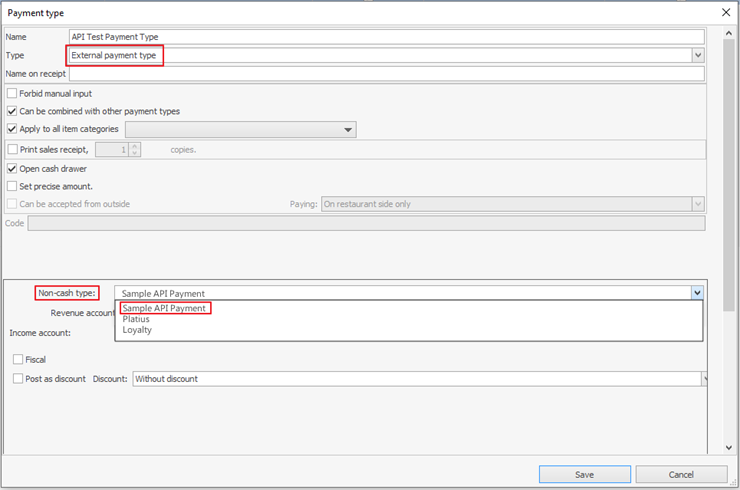
Task: Collapse the Non-cash type dropdown arrow
Action: (x=696, y=293)
